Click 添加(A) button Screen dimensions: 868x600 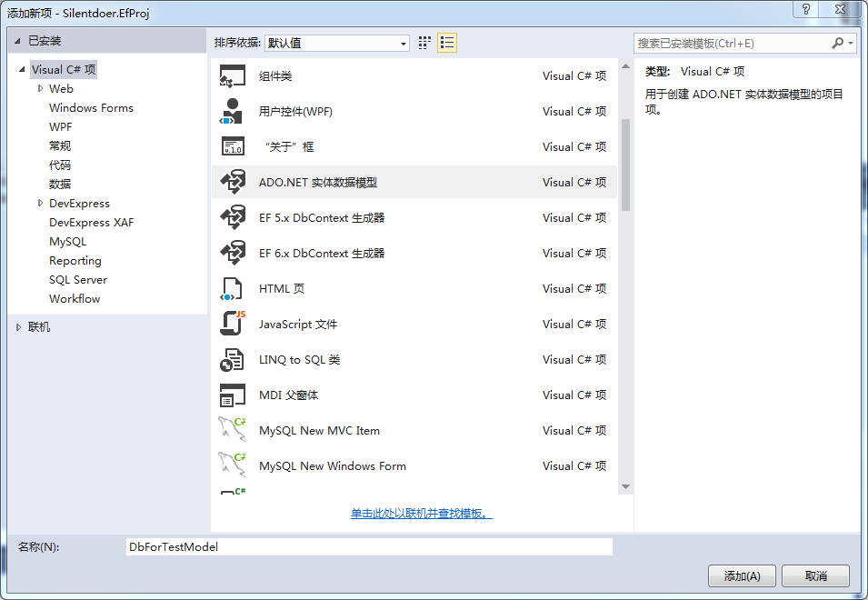click(x=742, y=576)
